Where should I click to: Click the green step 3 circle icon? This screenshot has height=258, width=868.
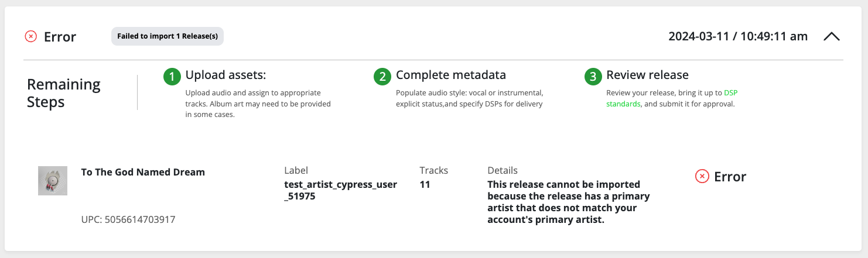click(x=593, y=77)
